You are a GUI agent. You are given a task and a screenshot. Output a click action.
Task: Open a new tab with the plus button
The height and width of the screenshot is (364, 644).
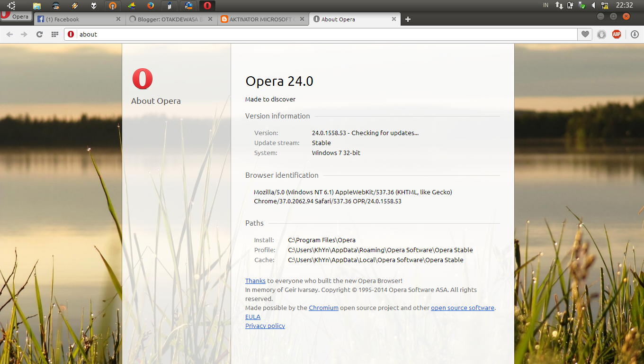click(x=408, y=19)
